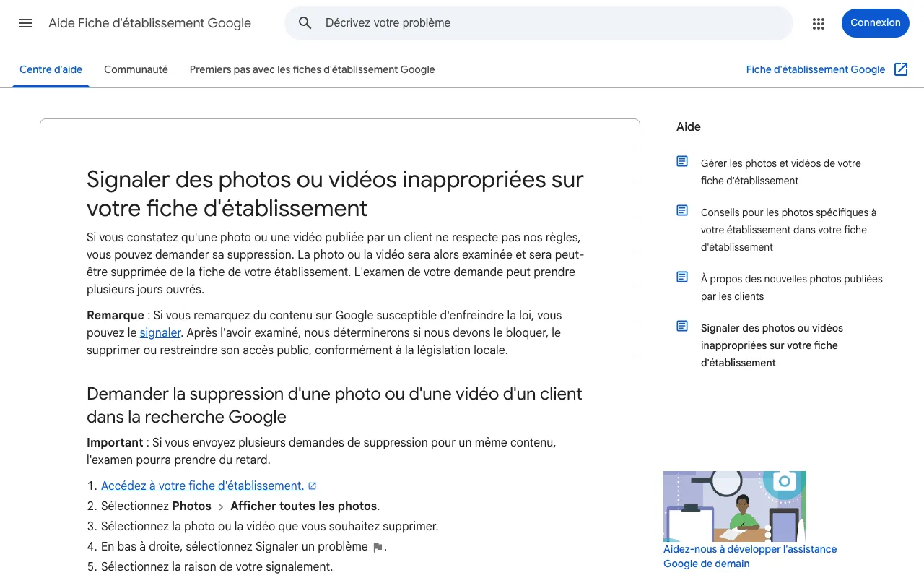Screen dimensions: 924x578
Task: Open À propos des nouvelles photos article
Action: 791,288
